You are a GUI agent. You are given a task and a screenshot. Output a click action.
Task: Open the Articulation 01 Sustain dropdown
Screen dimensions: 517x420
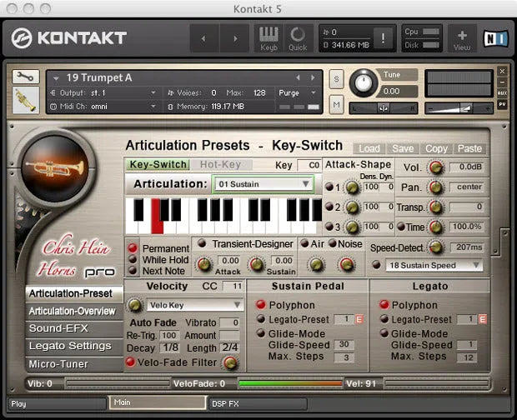(264, 183)
